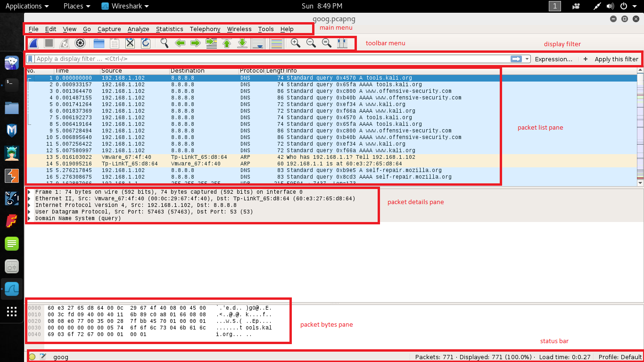Expand the Ethernet II protocol layer

[30, 198]
